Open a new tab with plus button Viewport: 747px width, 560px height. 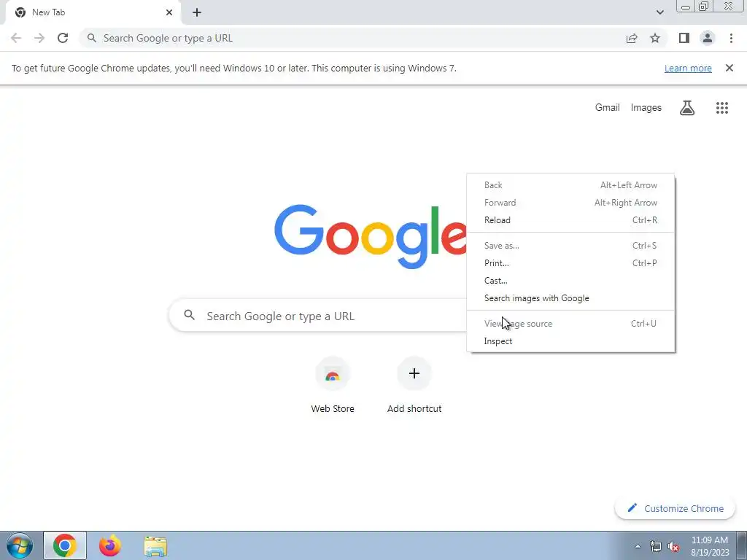tap(197, 12)
